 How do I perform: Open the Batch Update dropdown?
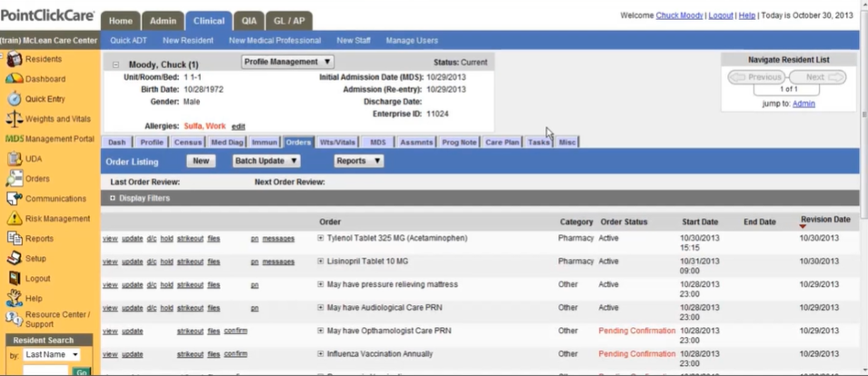(266, 161)
